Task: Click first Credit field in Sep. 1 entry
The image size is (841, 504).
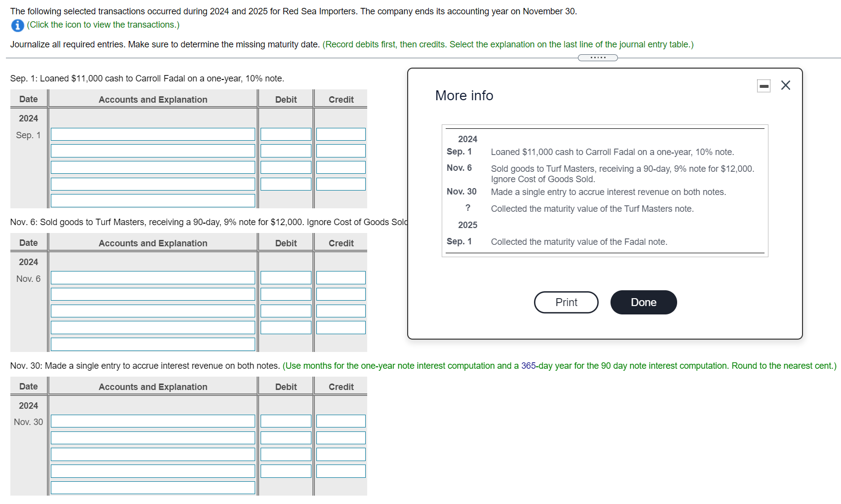Action: pos(341,134)
